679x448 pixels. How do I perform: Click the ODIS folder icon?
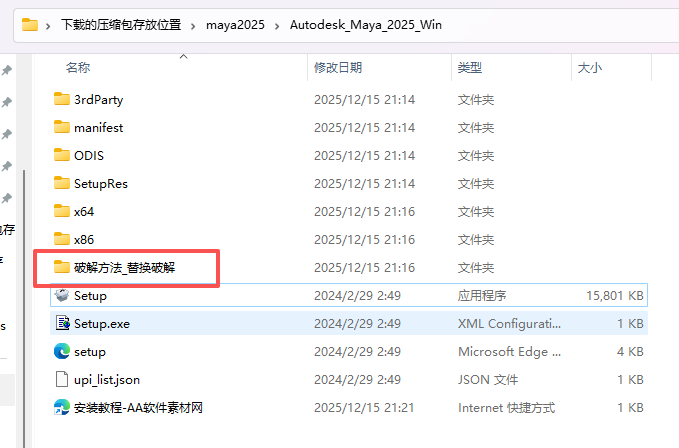[61, 156]
